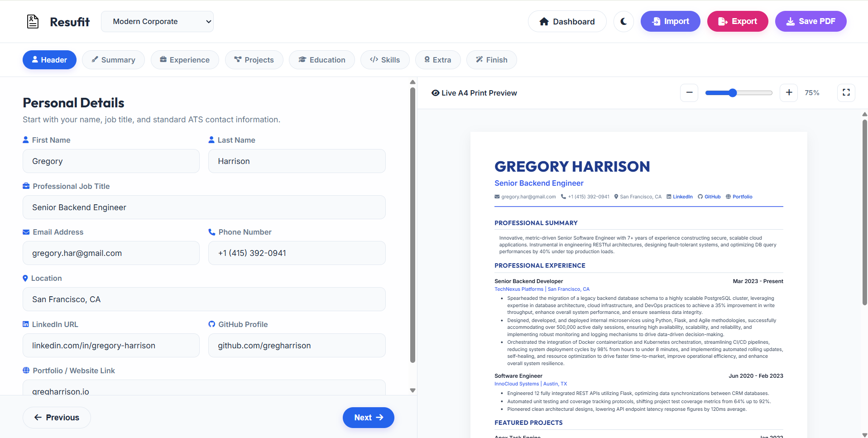Click the map pin icon beside Location label
Viewport: 868px width, 438px height.
point(25,278)
